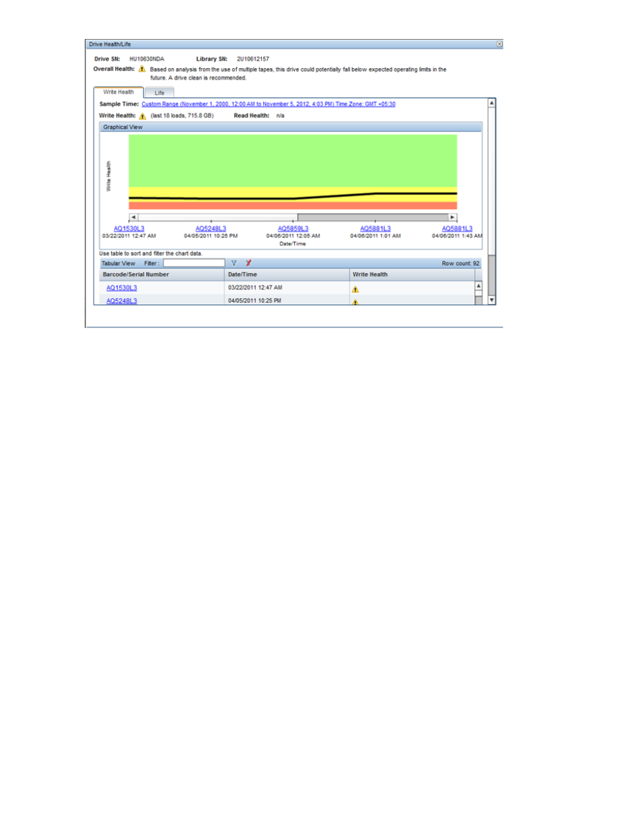631x840 pixels.
Task: Apply the table filter funnel icon
Action: click(x=233, y=263)
